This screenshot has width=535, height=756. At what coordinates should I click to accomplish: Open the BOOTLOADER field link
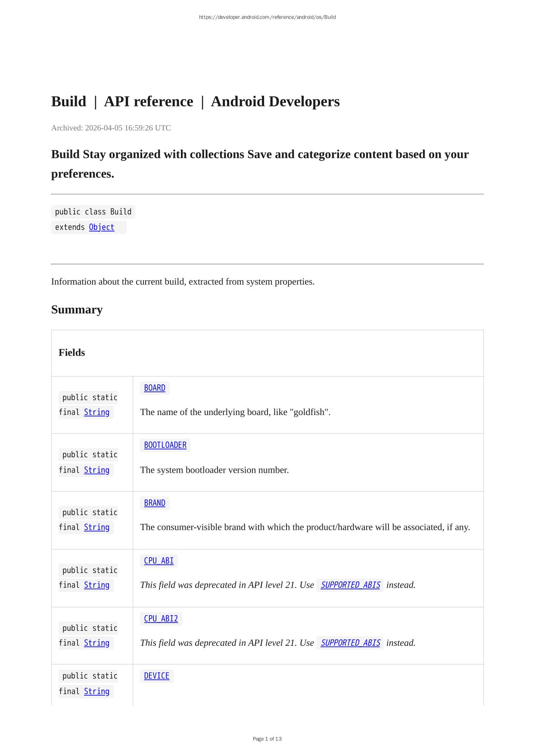(x=165, y=445)
